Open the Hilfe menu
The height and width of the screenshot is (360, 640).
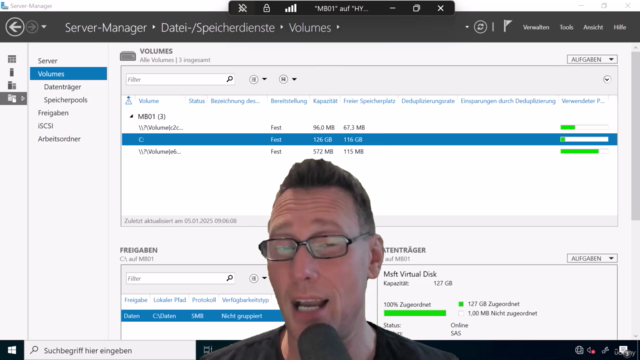620,27
